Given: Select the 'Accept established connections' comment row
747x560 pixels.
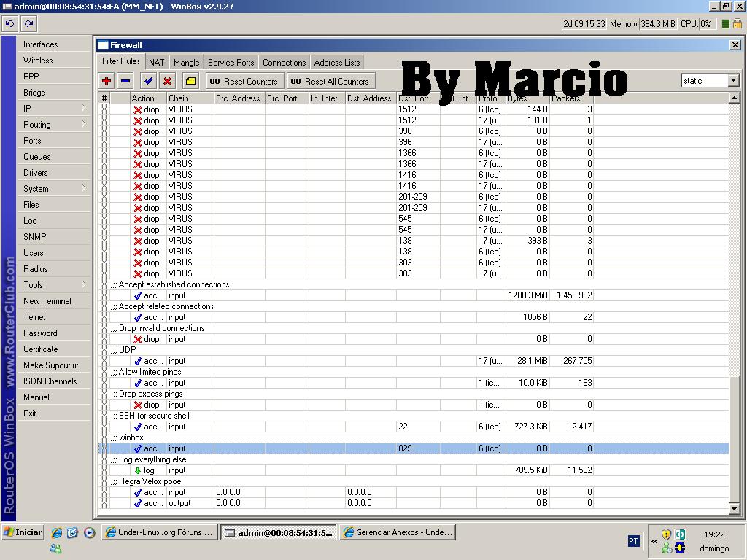Looking at the screenshot, I should point(414,284).
